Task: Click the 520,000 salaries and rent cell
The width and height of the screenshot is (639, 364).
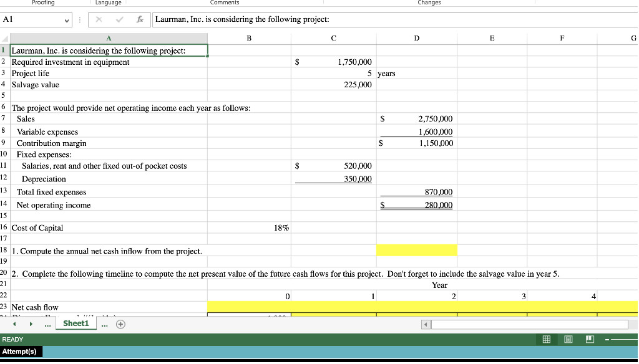Action: tap(333, 166)
